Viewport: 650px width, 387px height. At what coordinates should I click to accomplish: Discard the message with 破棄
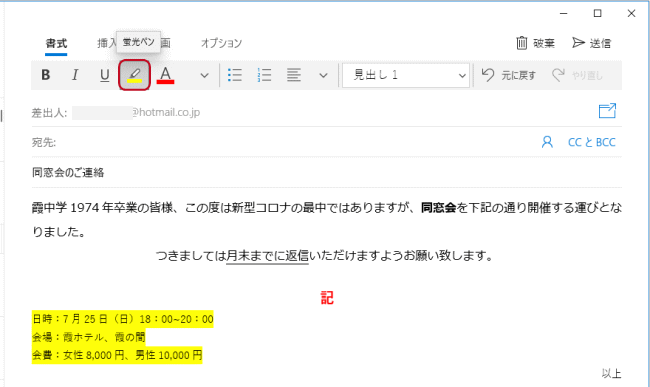(x=535, y=43)
